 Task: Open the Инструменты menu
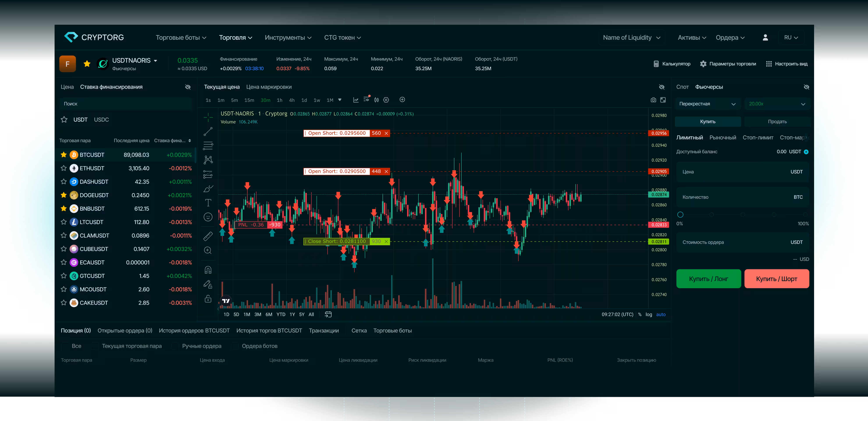288,37
